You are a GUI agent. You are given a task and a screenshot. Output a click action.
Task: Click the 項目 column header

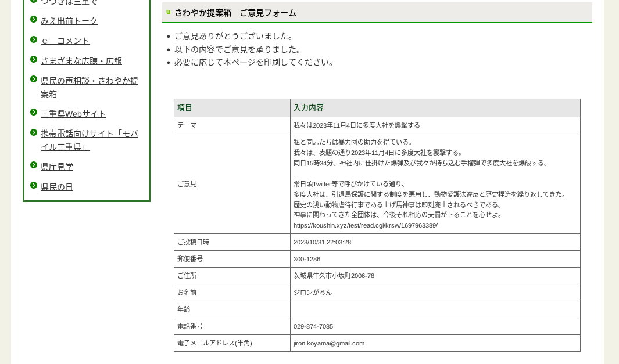(185, 108)
